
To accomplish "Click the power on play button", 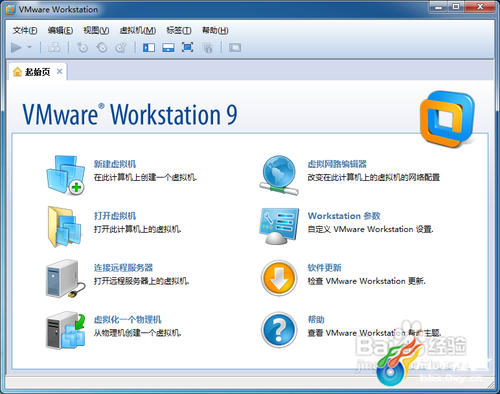I will pos(16,48).
